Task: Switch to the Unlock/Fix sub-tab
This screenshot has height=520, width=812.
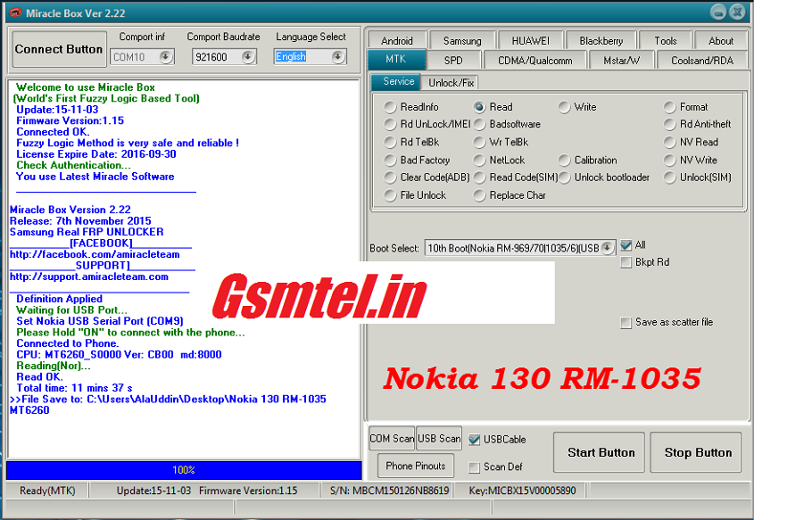Action: pyautogui.click(x=451, y=83)
